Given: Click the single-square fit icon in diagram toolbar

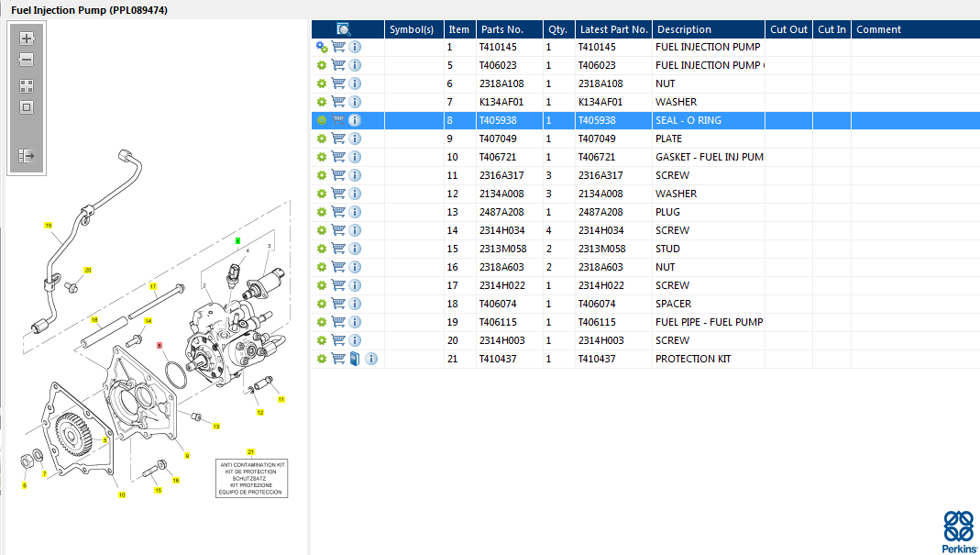Looking at the screenshot, I should [x=27, y=107].
